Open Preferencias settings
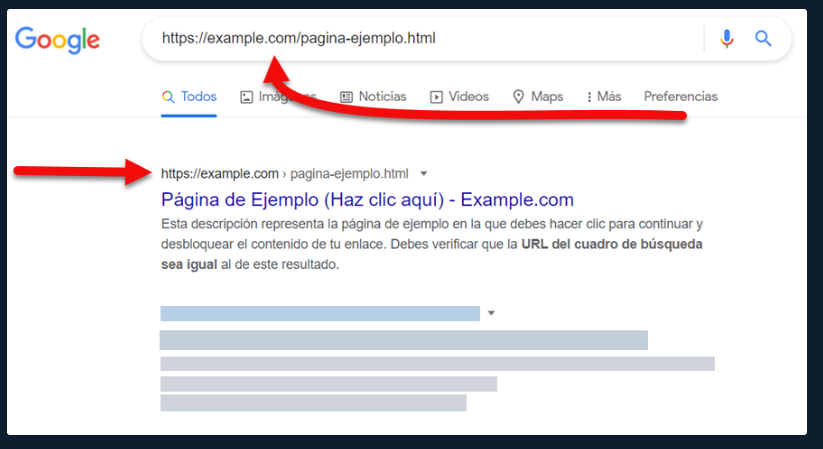823x449 pixels. pos(681,97)
